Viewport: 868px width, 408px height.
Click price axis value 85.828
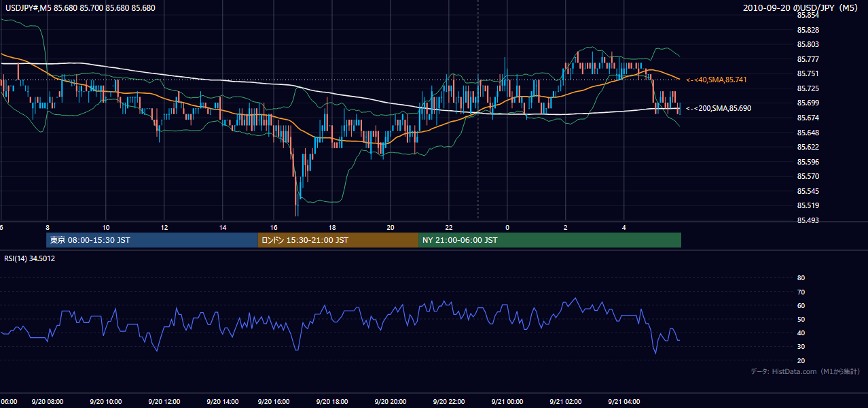click(x=808, y=30)
